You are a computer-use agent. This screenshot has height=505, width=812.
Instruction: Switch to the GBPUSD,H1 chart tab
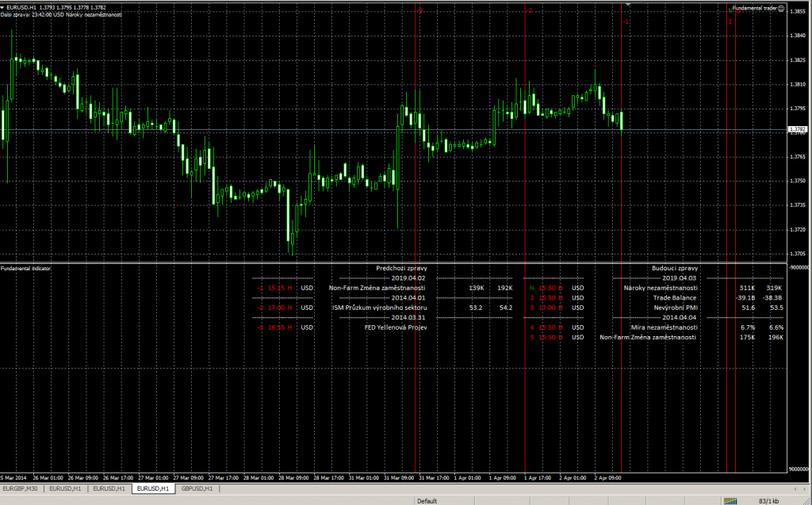click(x=197, y=488)
